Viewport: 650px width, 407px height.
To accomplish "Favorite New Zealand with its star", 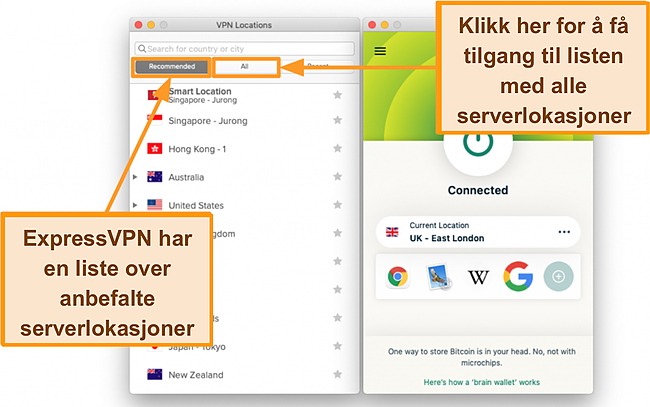I will [337, 374].
